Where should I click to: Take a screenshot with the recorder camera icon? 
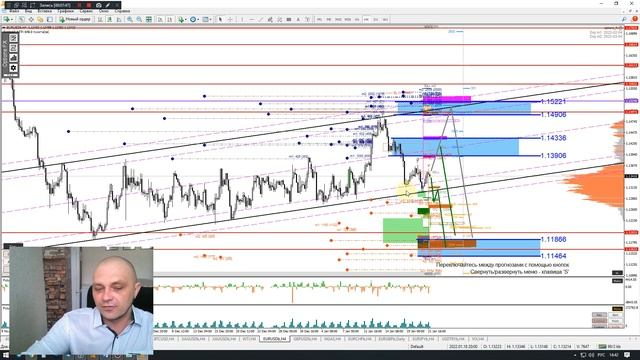point(99,5)
